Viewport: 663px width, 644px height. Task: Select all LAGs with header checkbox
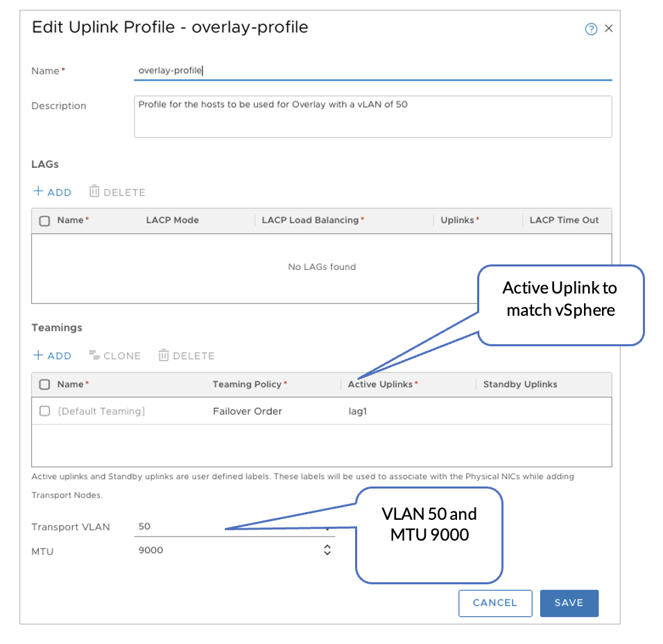pyautogui.click(x=45, y=221)
